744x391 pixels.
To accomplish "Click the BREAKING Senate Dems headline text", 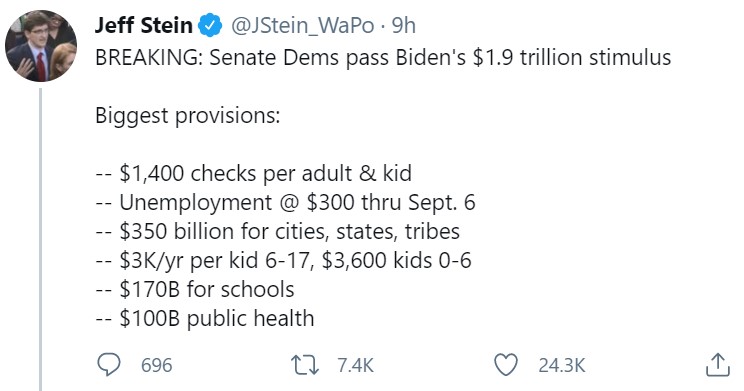I will [x=383, y=57].
